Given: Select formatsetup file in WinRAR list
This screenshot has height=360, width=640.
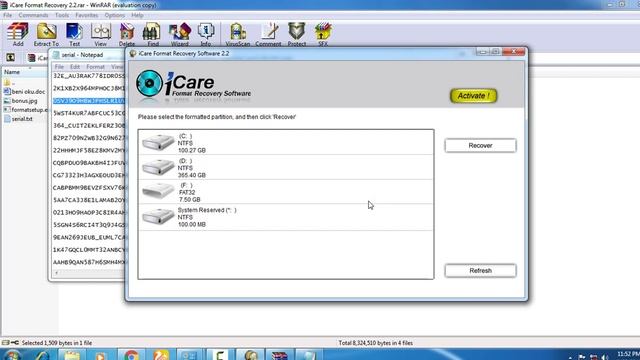Looking at the screenshot, I should click(25, 110).
